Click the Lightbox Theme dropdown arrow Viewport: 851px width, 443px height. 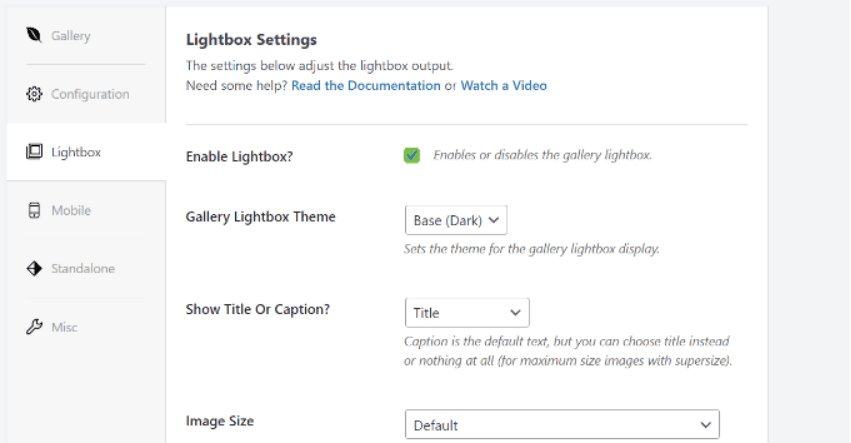tap(495, 218)
